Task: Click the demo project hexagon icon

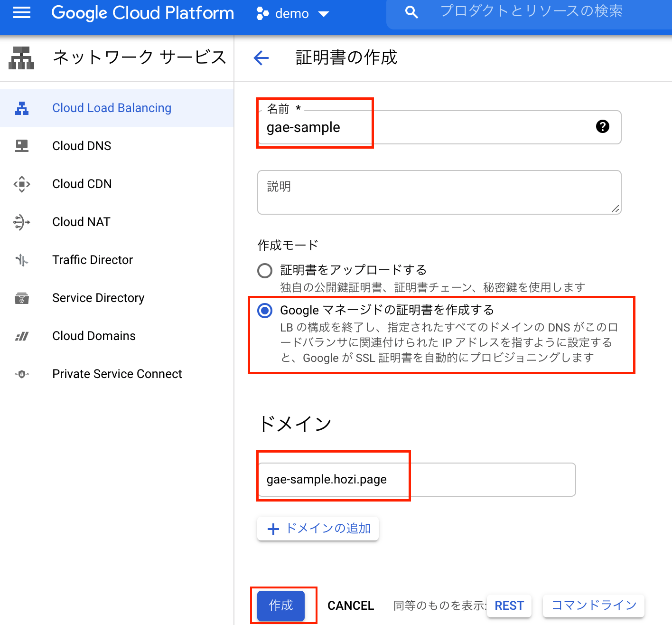Action: [262, 13]
